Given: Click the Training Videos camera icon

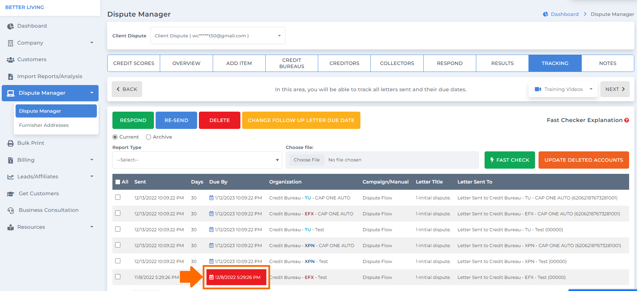Looking at the screenshot, I should coord(538,89).
